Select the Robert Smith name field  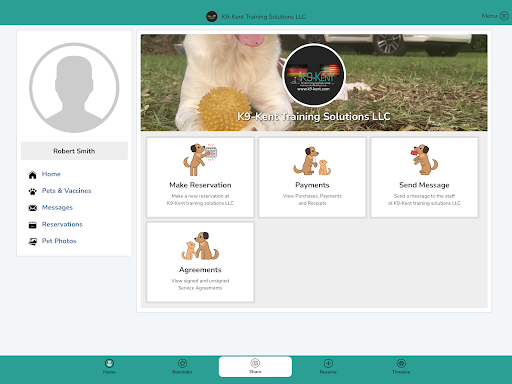tap(74, 151)
